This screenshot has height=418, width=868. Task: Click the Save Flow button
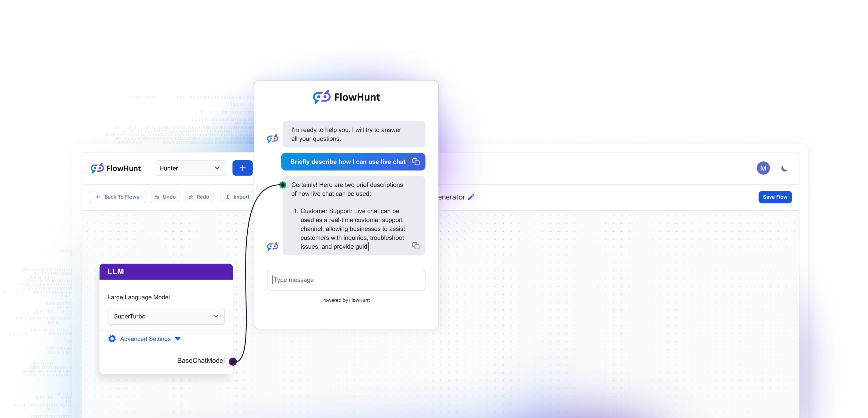[x=774, y=197]
